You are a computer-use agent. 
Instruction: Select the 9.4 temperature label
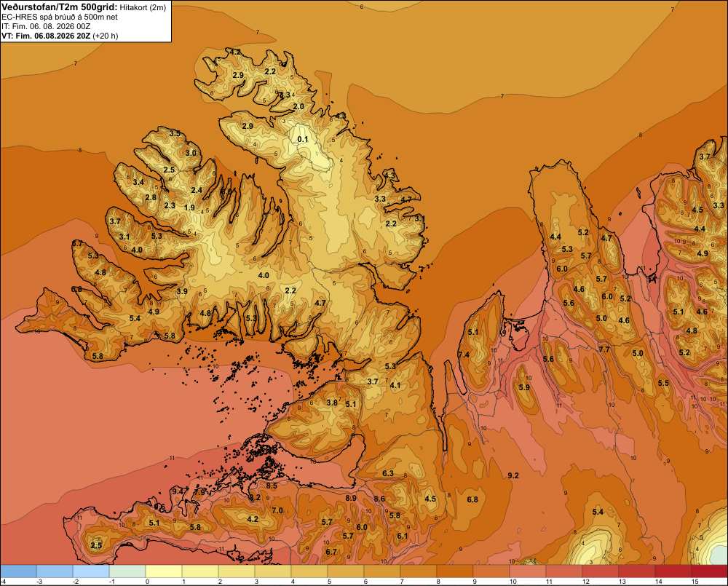178,491
